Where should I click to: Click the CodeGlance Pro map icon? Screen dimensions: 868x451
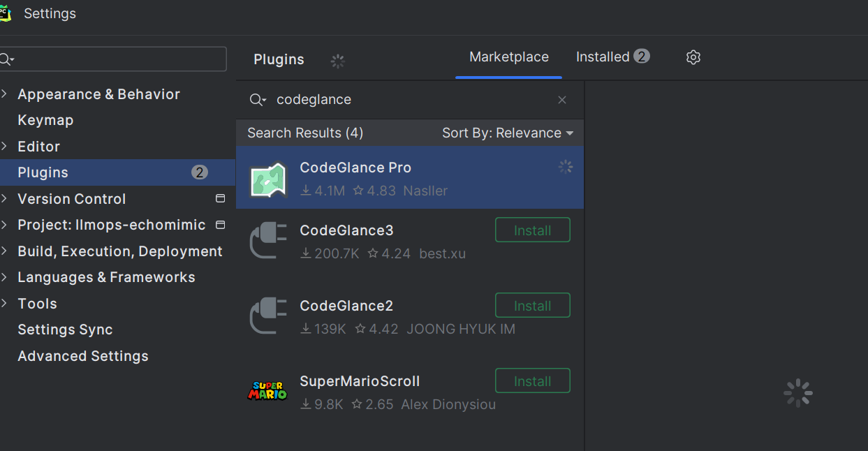pos(268,179)
